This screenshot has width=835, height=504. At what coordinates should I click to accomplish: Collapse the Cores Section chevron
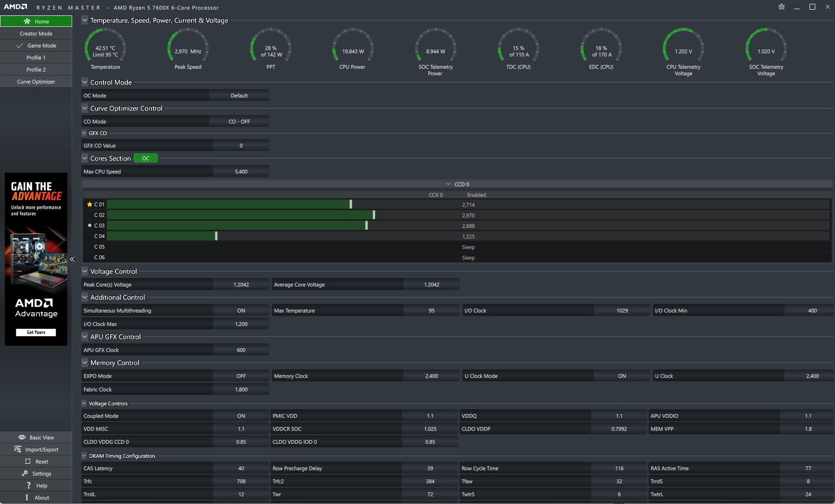tap(85, 158)
